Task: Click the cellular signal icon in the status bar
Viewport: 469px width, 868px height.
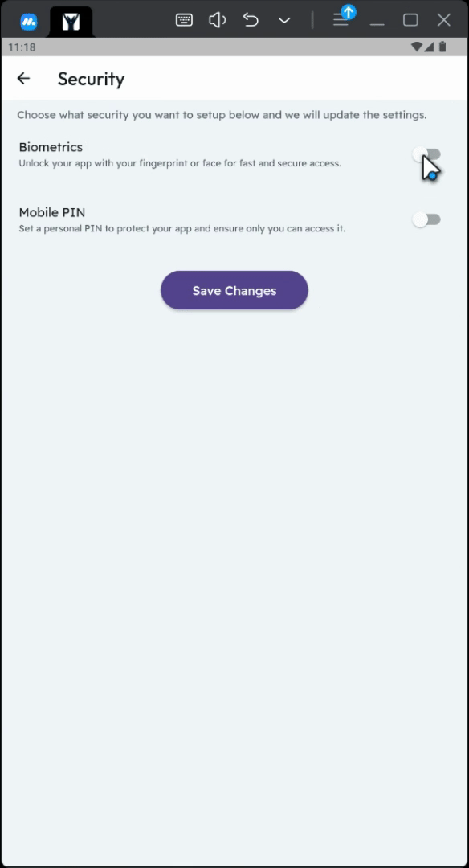Action: 430,47
